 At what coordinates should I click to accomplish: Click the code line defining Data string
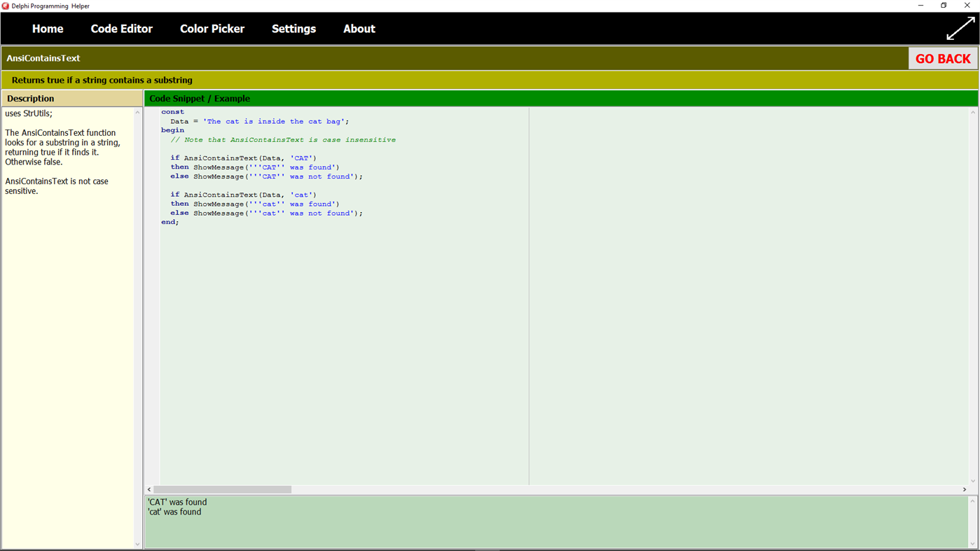(259, 121)
